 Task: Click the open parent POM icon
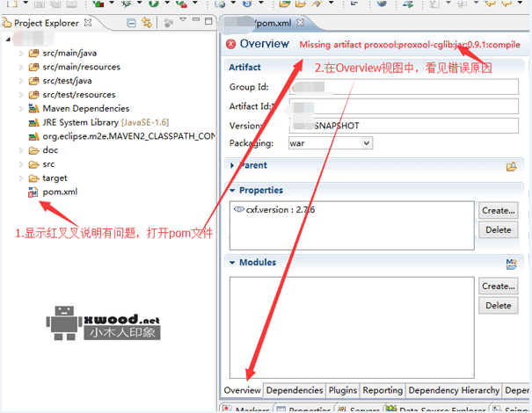(511, 166)
